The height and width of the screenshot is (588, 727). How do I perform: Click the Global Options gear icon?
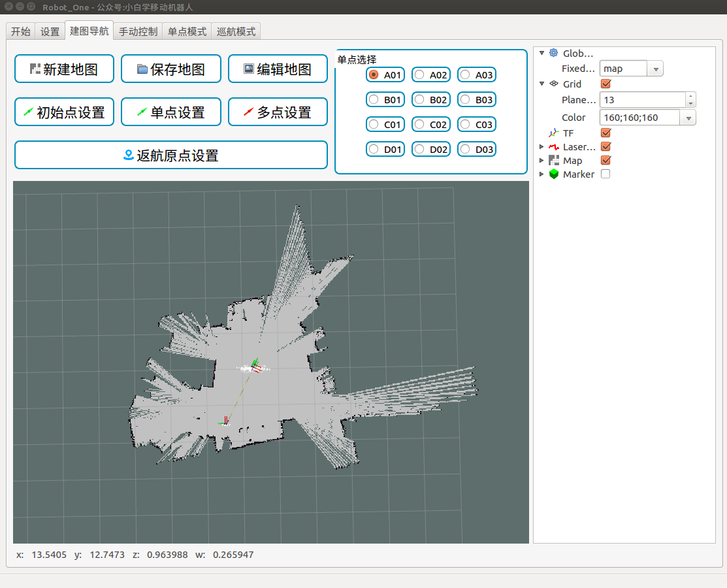pos(554,53)
